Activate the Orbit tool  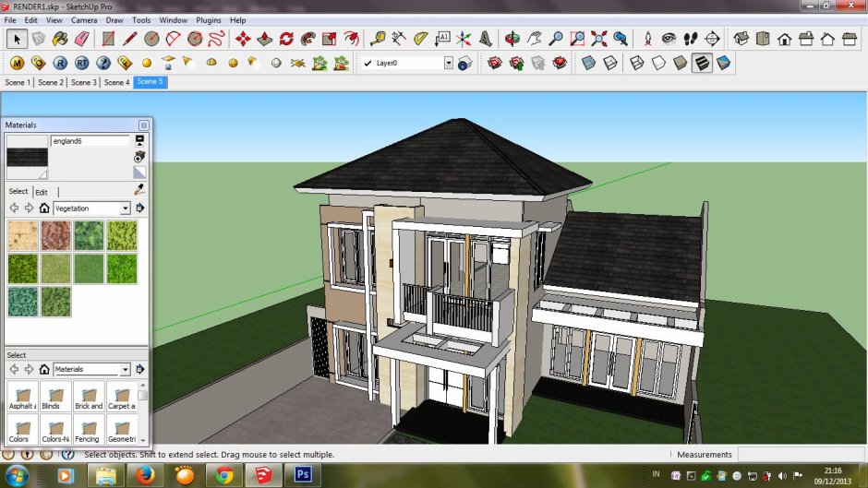512,39
